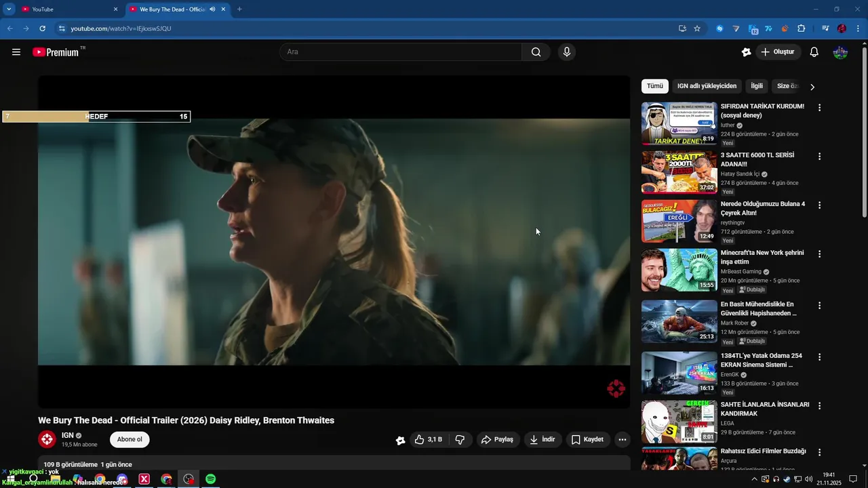Image resolution: width=868 pixels, height=488 pixels.
Task: Open IGN channel name link
Action: pos(67,436)
